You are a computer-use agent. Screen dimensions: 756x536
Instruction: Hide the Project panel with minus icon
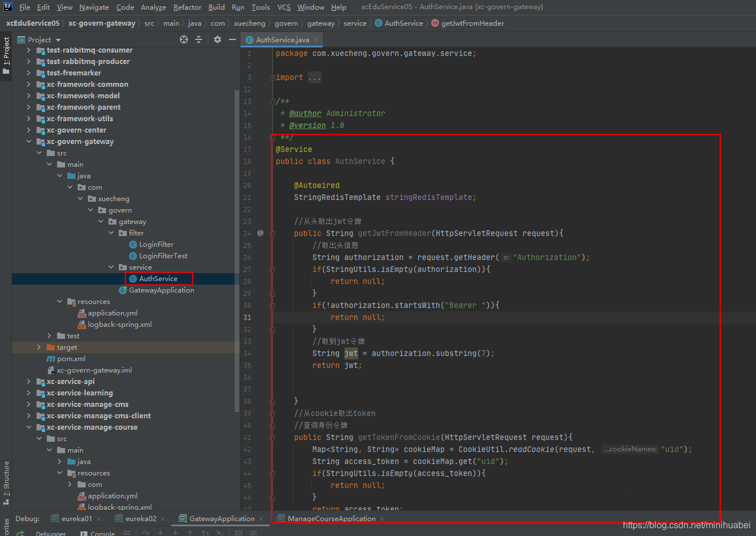[x=232, y=39]
